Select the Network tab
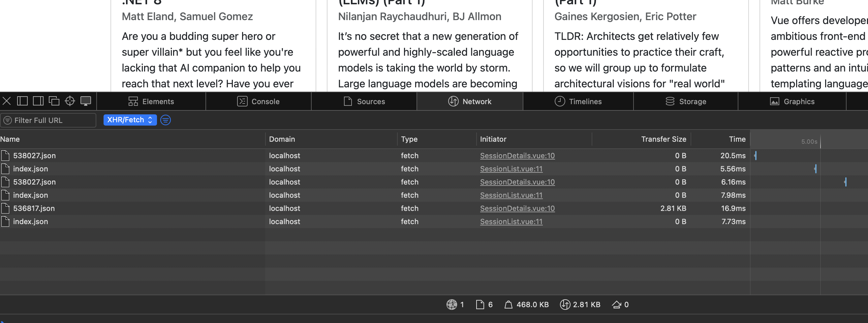This screenshot has height=323, width=868. (x=470, y=102)
